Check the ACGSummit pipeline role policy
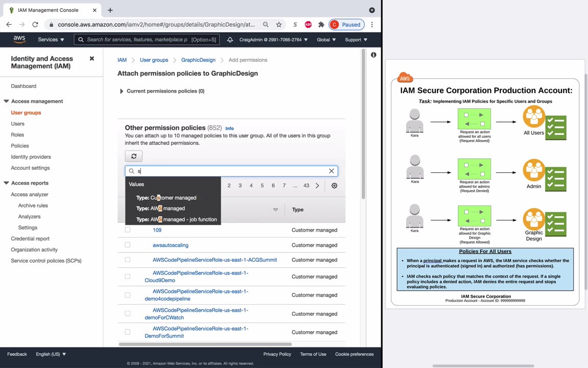Screen dimensions: 588x368 coord(128,260)
